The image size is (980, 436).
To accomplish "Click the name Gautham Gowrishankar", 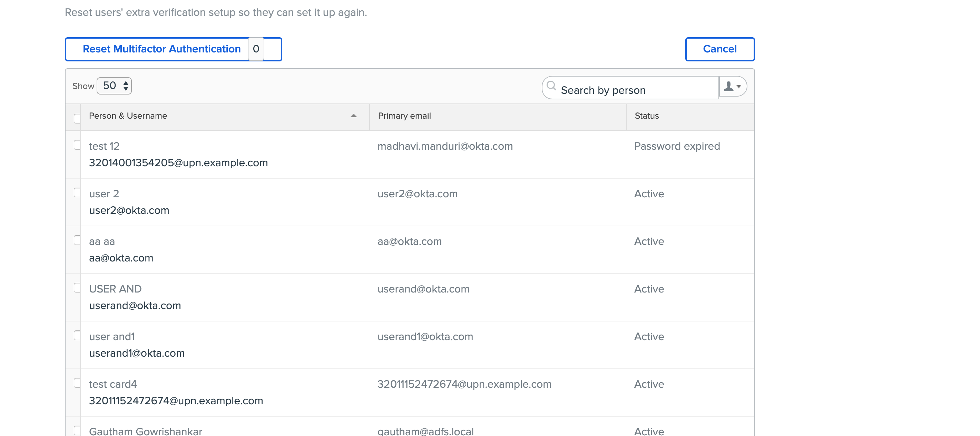I will click(146, 431).
